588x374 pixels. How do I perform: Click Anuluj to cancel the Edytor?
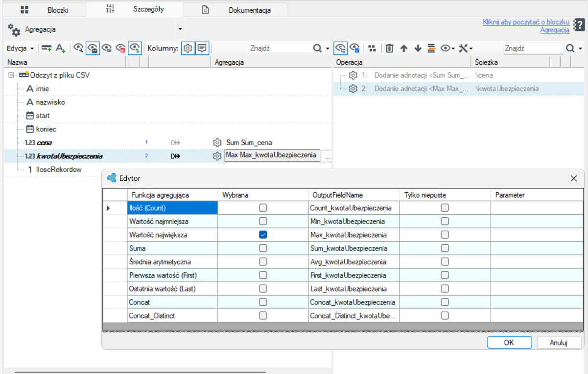coord(559,342)
